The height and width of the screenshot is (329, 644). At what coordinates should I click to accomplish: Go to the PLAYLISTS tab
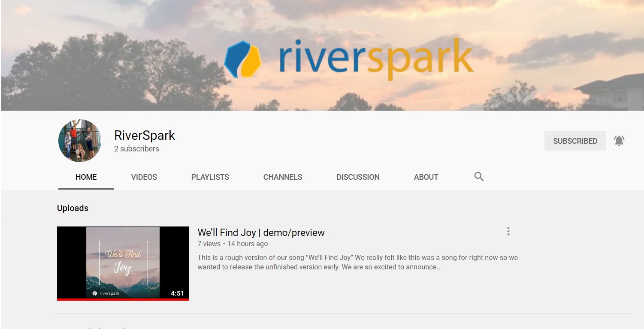pyautogui.click(x=210, y=177)
